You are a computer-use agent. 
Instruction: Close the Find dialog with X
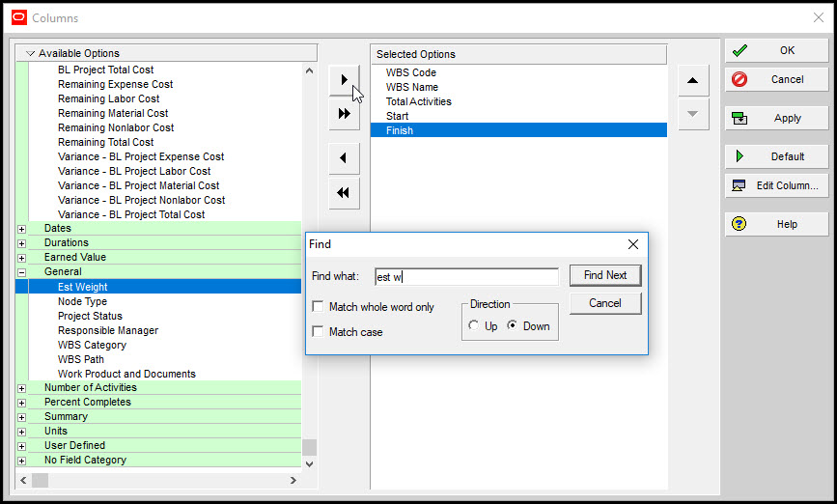click(633, 245)
